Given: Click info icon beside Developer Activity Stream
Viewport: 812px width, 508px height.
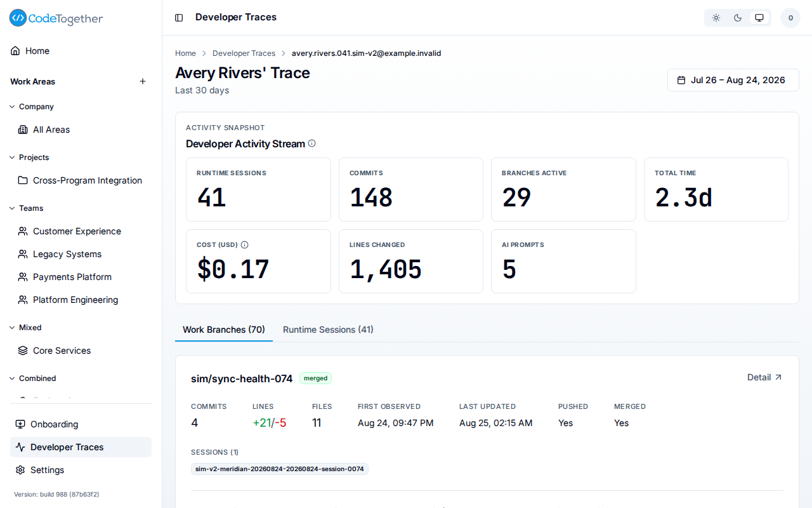Looking at the screenshot, I should (311, 144).
